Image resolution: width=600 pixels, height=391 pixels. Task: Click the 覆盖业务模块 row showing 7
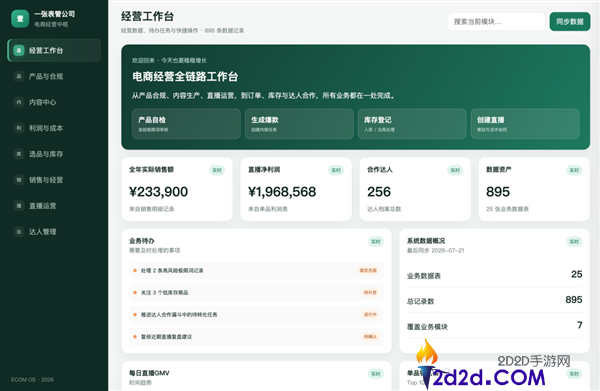(494, 326)
